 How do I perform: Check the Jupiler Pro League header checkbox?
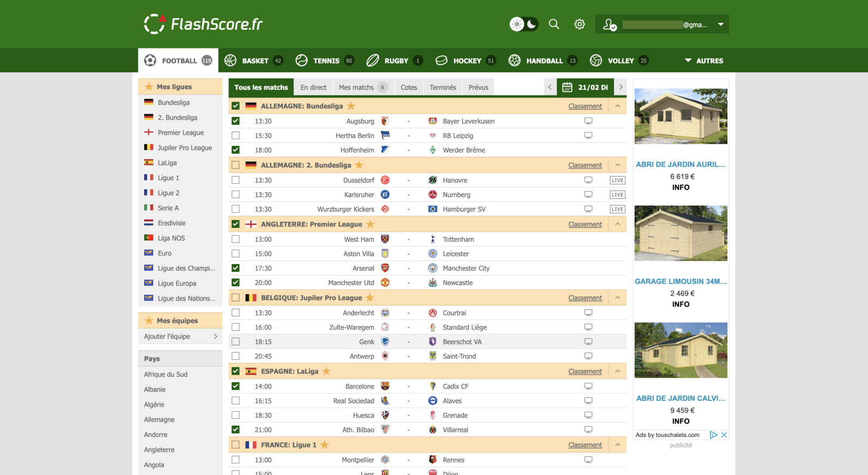click(236, 297)
